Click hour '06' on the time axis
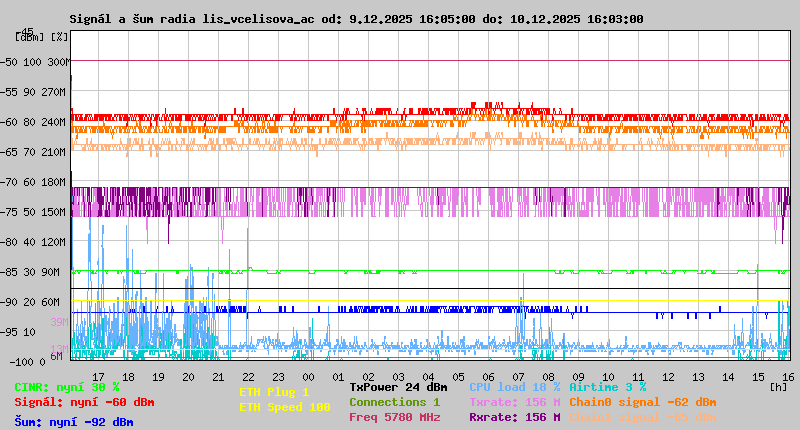The width and height of the screenshot is (800, 430). pos(488,377)
